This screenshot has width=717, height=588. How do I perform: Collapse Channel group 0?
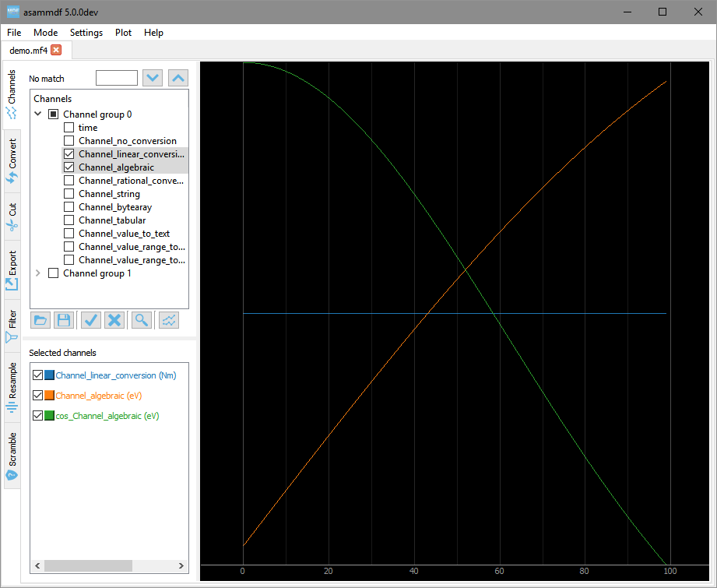click(37, 114)
